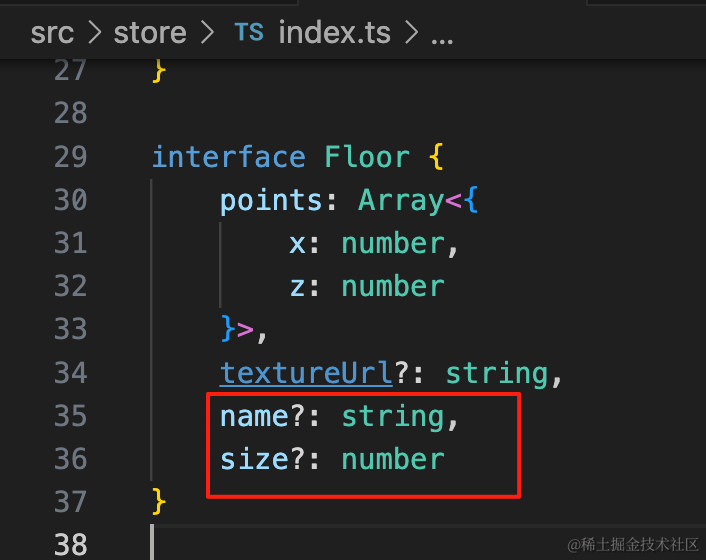706x560 pixels.
Task: Click the closing yellow brace on line 37
Action: pos(159,501)
